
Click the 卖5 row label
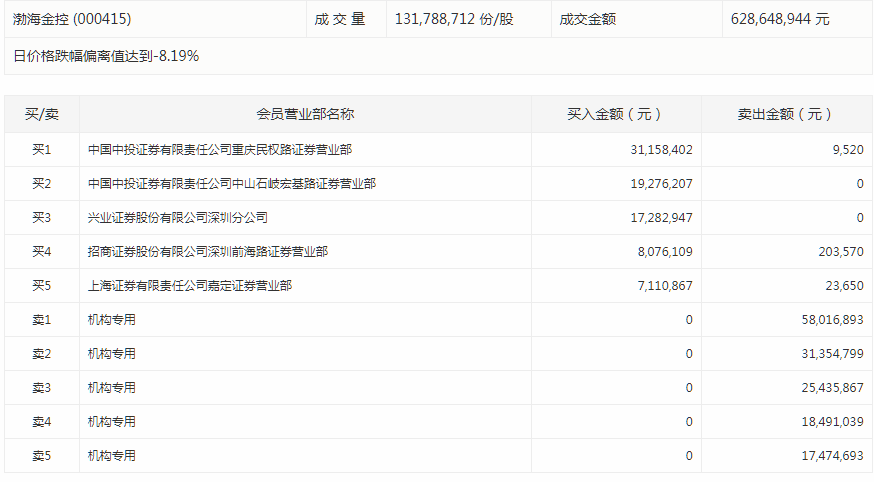(x=41, y=456)
